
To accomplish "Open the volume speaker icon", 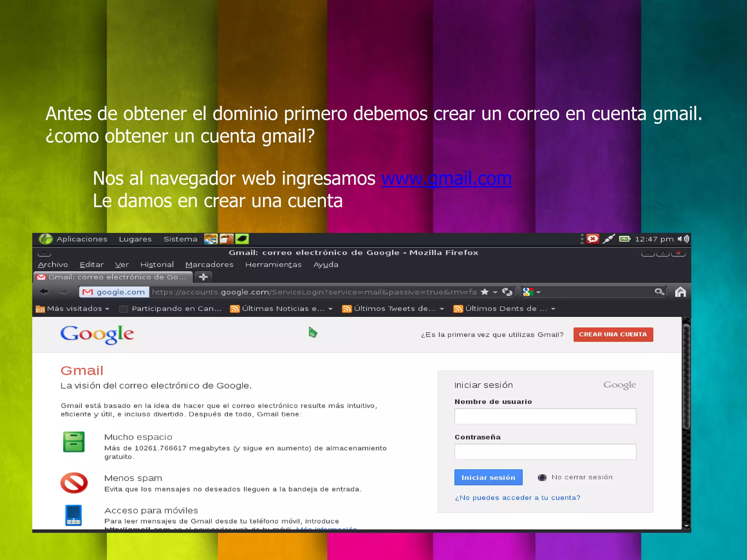I will (684, 239).
